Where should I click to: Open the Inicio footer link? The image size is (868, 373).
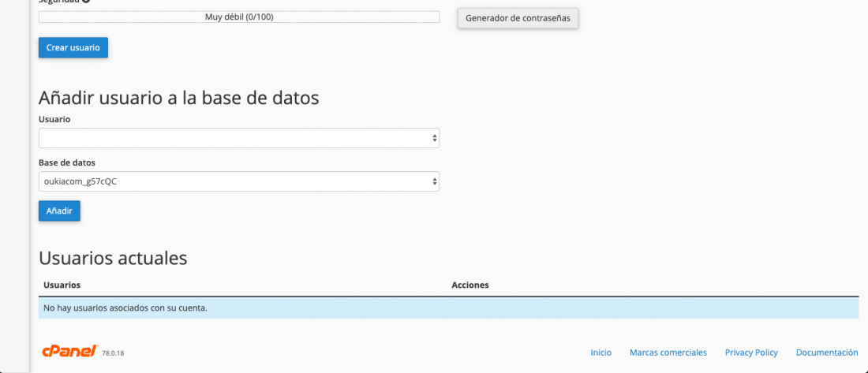coord(601,352)
